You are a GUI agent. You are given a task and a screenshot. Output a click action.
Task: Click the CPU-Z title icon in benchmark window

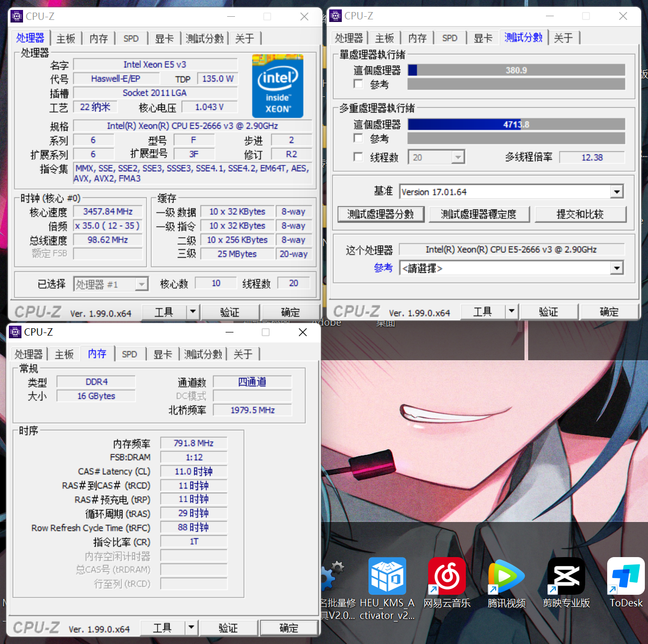coord(336,16)
